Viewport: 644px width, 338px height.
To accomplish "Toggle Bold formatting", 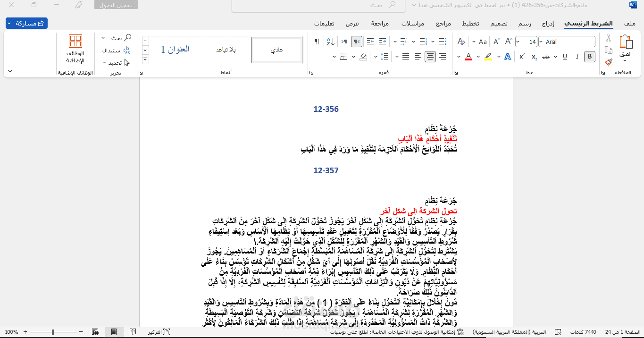I will coord(589,57).
